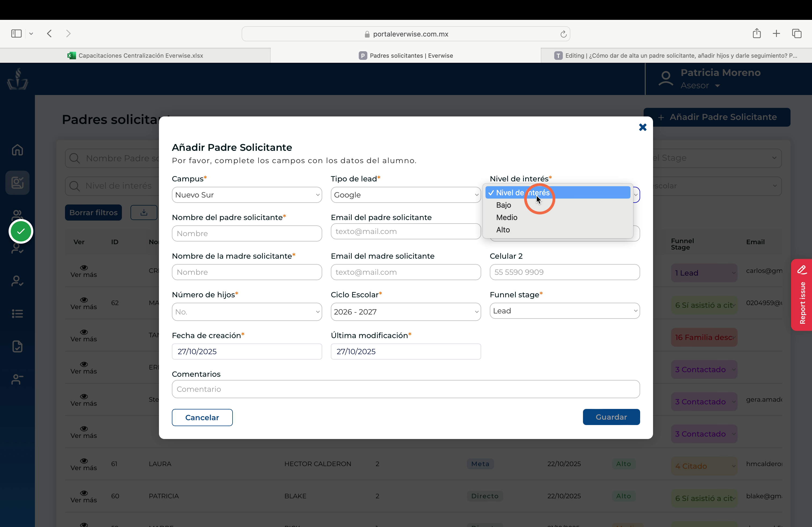Click HECTOR CALDERON cell in table
Image resolution: width=812 pixels, height=527 pixels.
(x=318, y=464)
